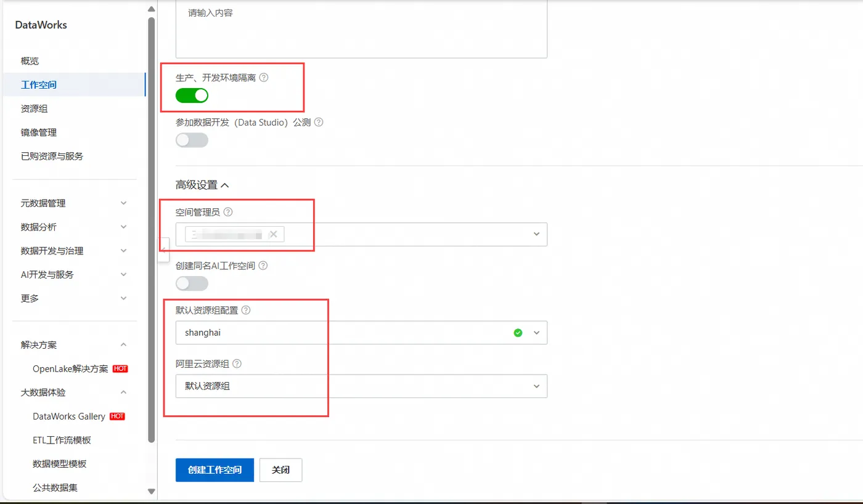Click the 关闭 button

[x=280, y=469]
